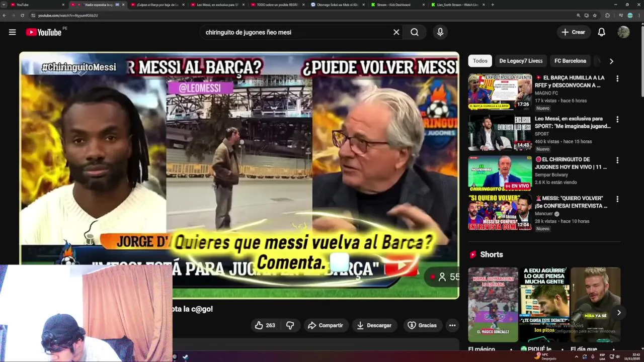Click the Descargar download button
The width and height of the screenshot is (644, 362).
click(x=374, y=325)
